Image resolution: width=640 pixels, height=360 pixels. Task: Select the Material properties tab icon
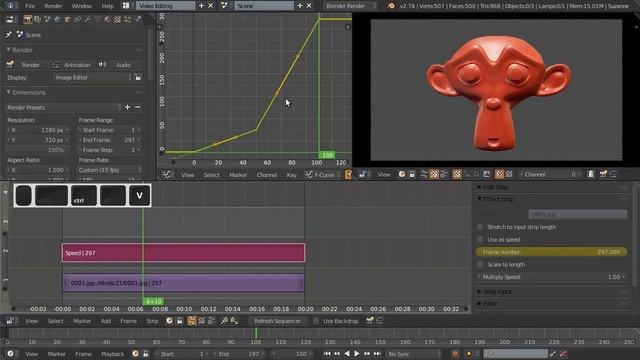(x=107, y=19)
